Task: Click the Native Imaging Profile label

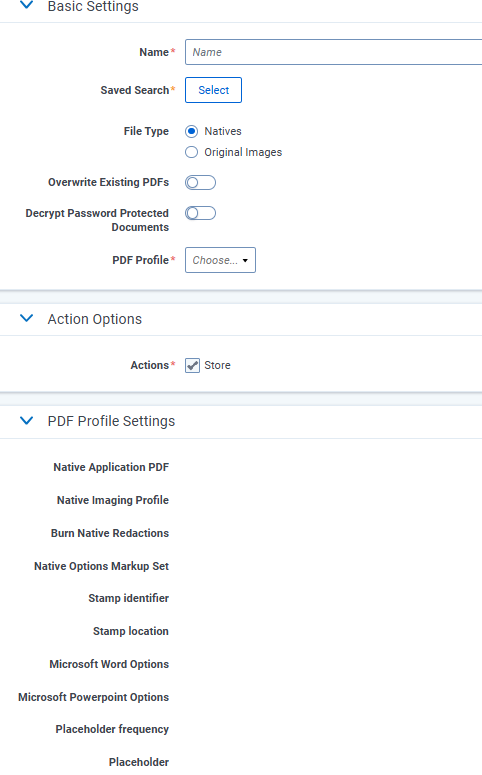Action: [113, 500]
